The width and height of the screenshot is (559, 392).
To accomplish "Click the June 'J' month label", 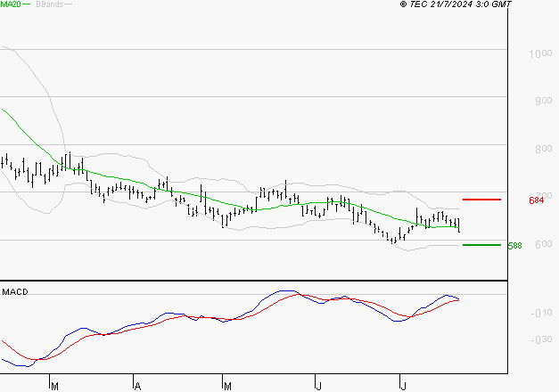I will tap(318, 386).
